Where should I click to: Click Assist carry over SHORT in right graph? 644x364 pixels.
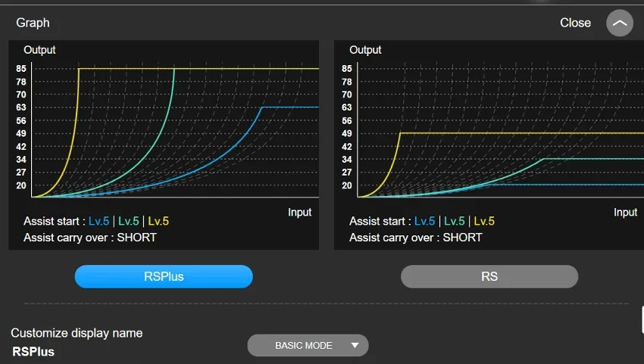[416, 238]
